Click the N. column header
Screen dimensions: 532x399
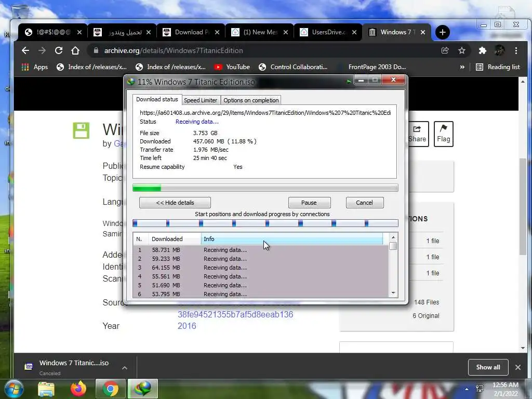click(x=141, y=239)
